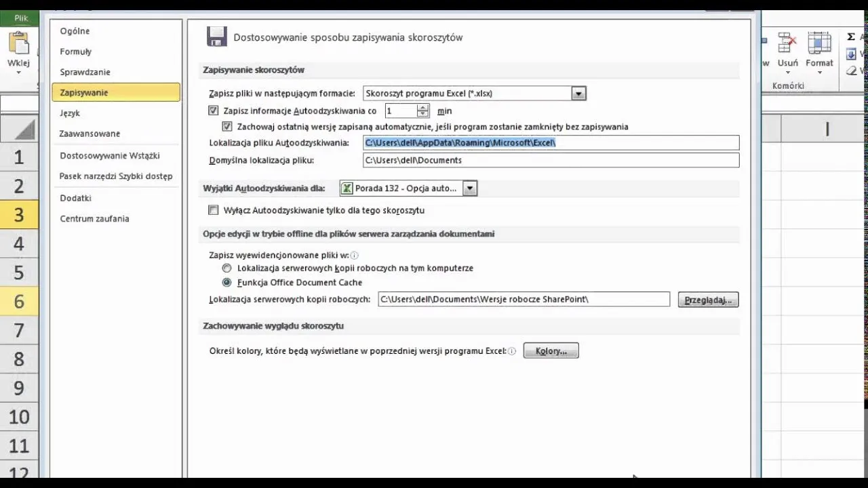Image resolution: width=868 pixels, height=488 pixels.
Task: Open the Wyjątki Autoodzyskiwania workbook dropdown
Action: pyautogui.click(x=470, y=188)
